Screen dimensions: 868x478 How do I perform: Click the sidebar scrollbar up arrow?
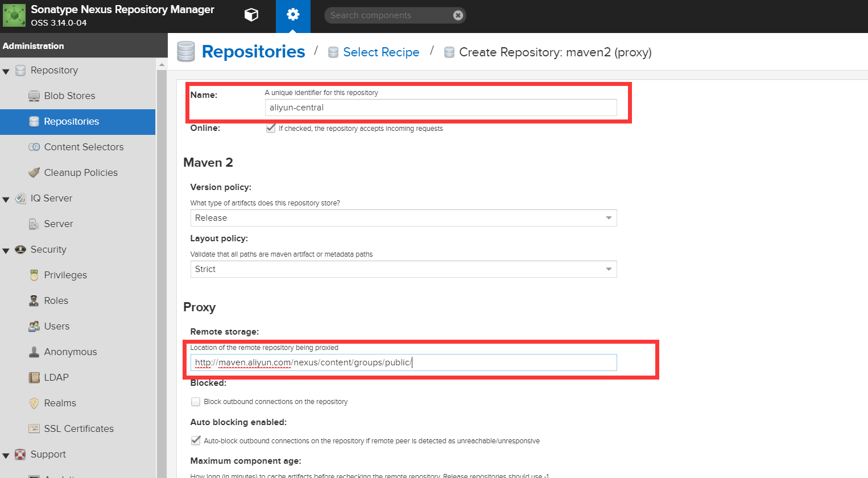coord(162,64)
